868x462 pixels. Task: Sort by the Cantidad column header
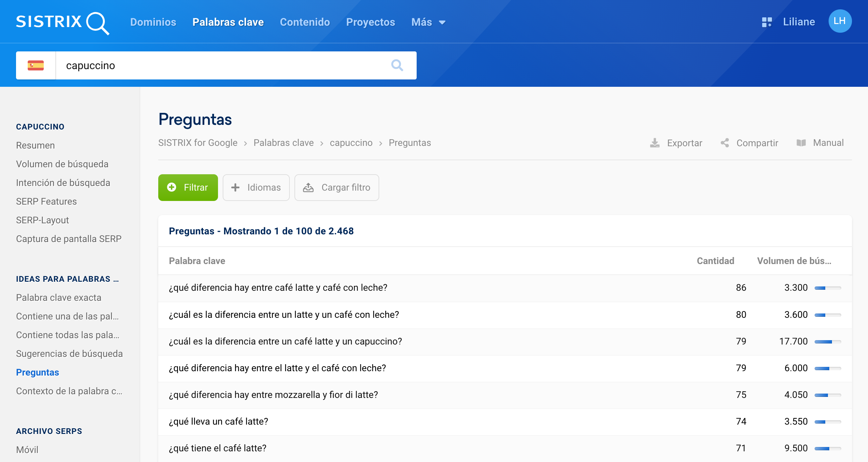(715, 260)
